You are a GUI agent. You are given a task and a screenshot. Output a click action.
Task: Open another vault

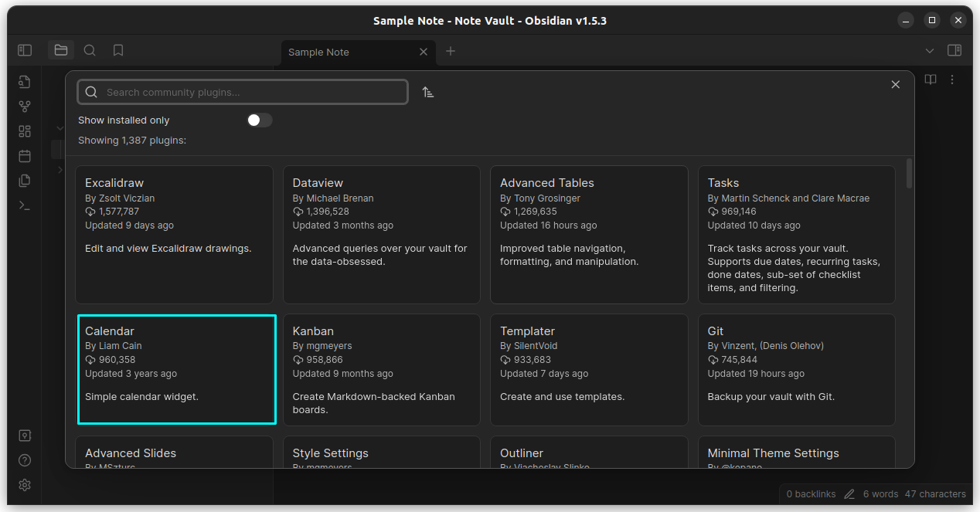click(x=25, y=436)
